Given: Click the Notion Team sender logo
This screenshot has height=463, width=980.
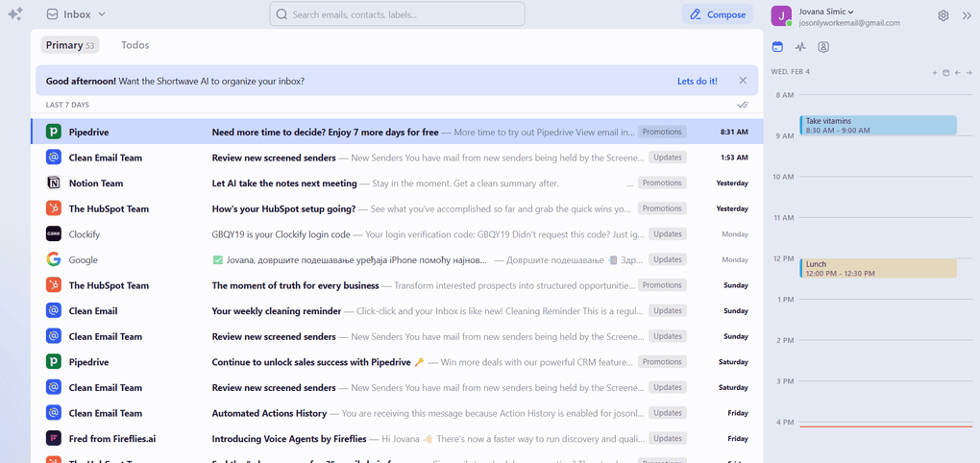Looking at the screenshot, I should pyautogui.click(x=53, y=183).
